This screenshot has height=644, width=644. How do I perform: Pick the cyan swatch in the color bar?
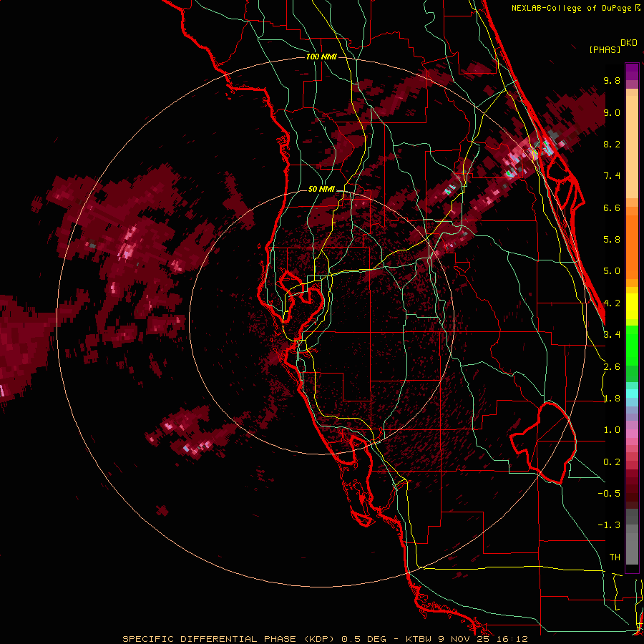[x=632, y=394]
